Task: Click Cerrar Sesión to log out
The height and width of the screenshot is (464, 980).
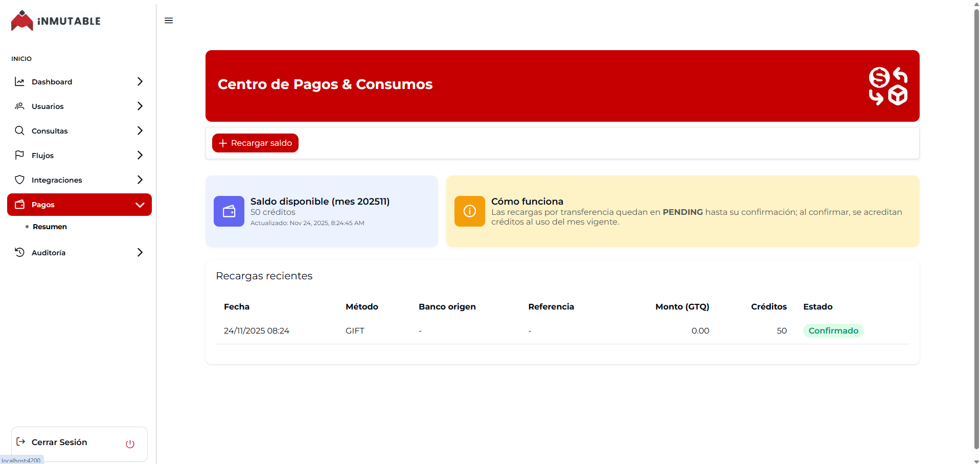Action: pyautogui.click(x=59, y=442)
